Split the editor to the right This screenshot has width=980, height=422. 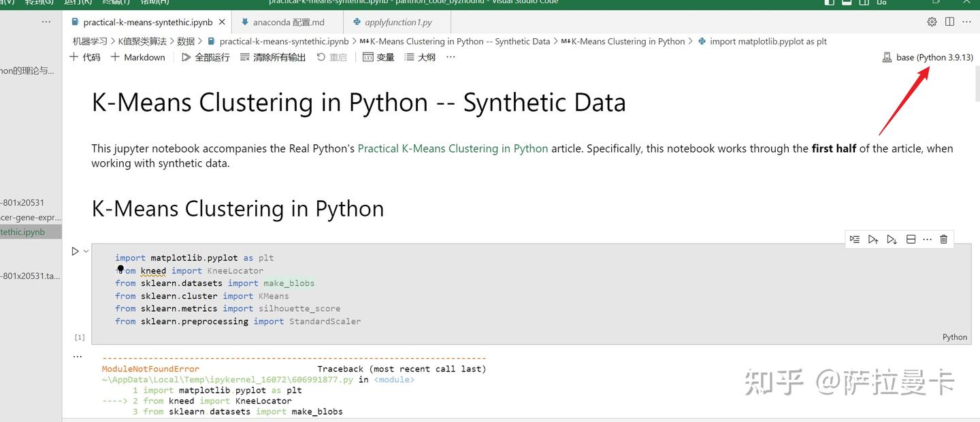coord(949,22)
